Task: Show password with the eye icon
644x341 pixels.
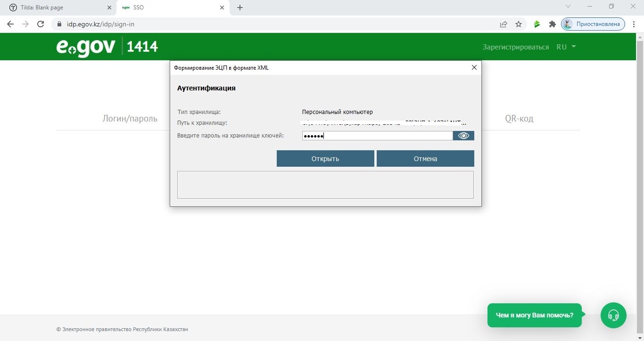Action: tap(463, 136)
